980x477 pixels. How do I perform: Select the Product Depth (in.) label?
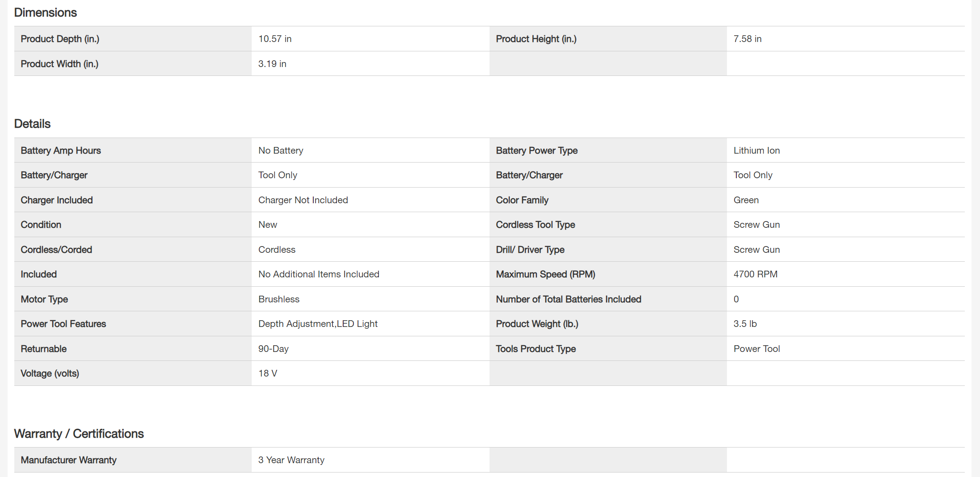60,39
